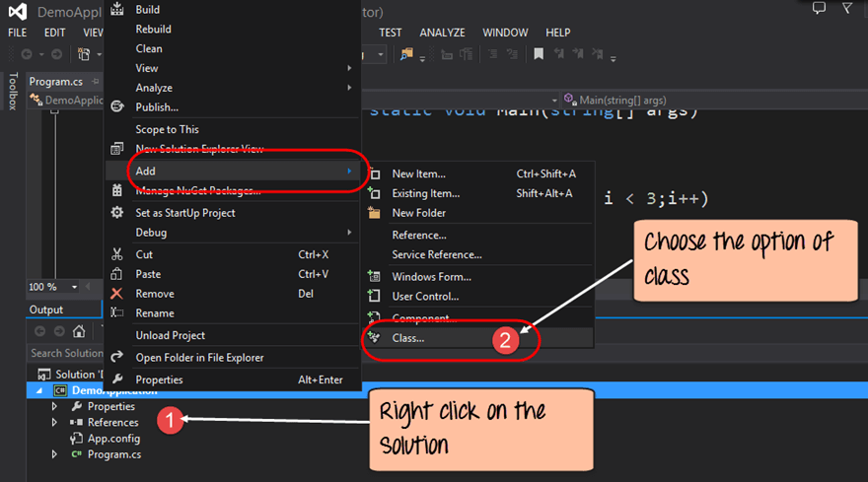Click the scissors Cut icon
Image resolution: width=868 pixels, height=482 pixels.
(x=116, y=254)
